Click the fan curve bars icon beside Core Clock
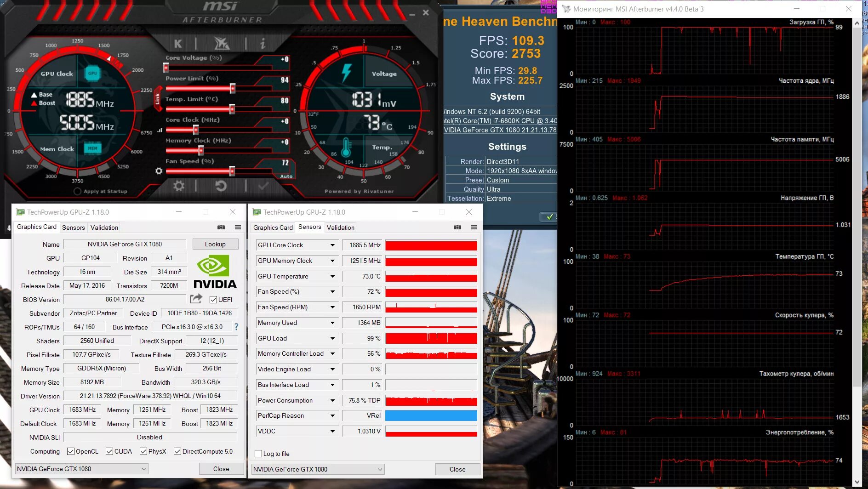The image size is (868, 489). (160, 131)
